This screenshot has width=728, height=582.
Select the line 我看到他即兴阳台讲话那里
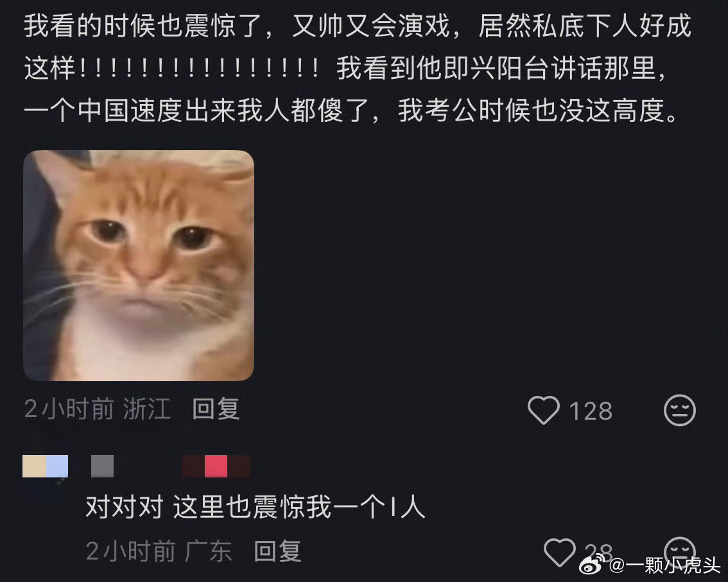coord(496,68)
